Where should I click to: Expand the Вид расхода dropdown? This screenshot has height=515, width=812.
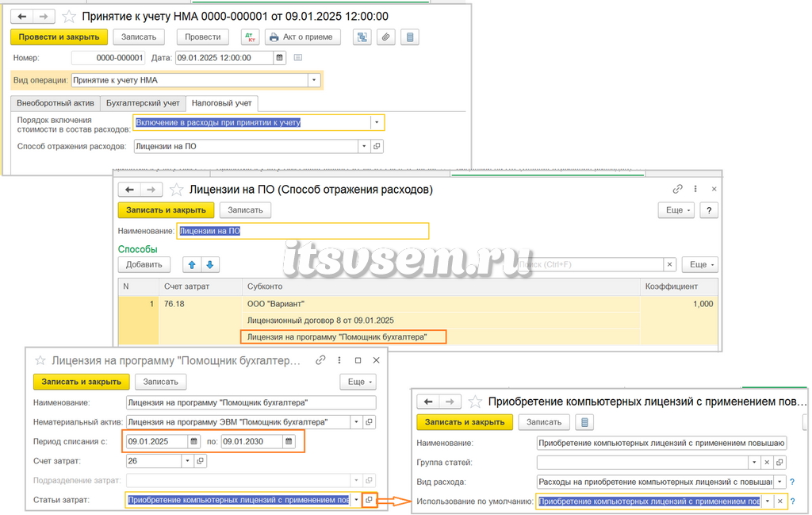click(x=780, y=482)
